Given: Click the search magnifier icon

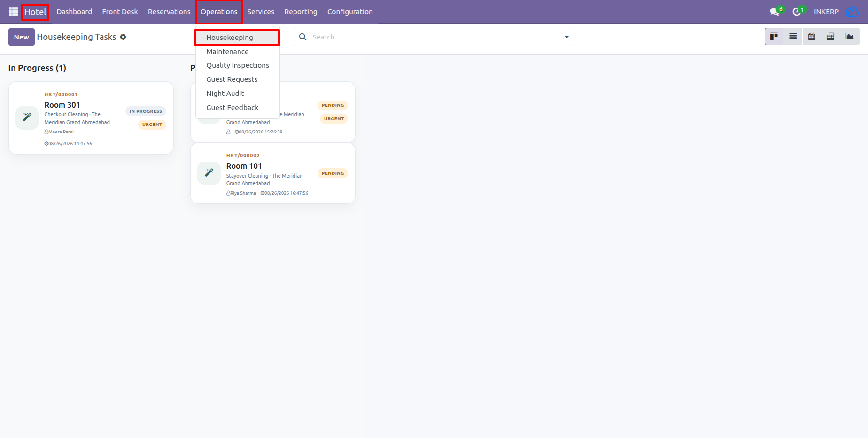Looking at the screenshot, I should pyautogui.click(x=303, y=37).
